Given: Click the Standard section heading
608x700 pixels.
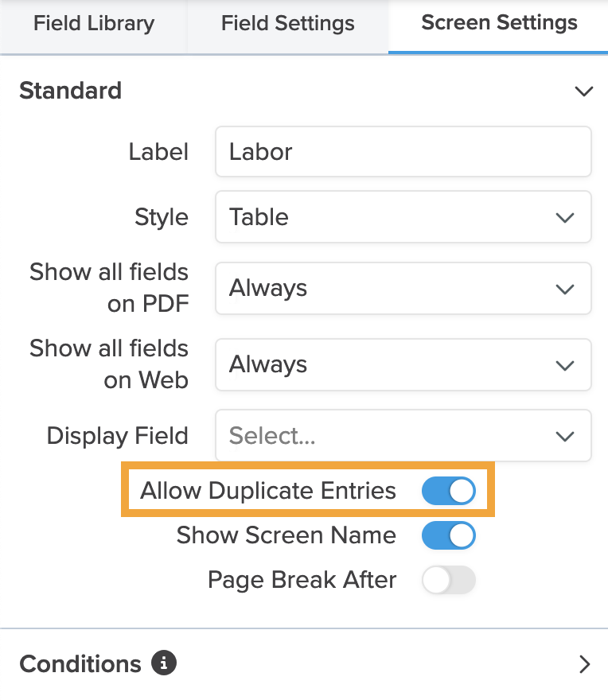Looking at the screenshot, I should (x=71, y=91).
